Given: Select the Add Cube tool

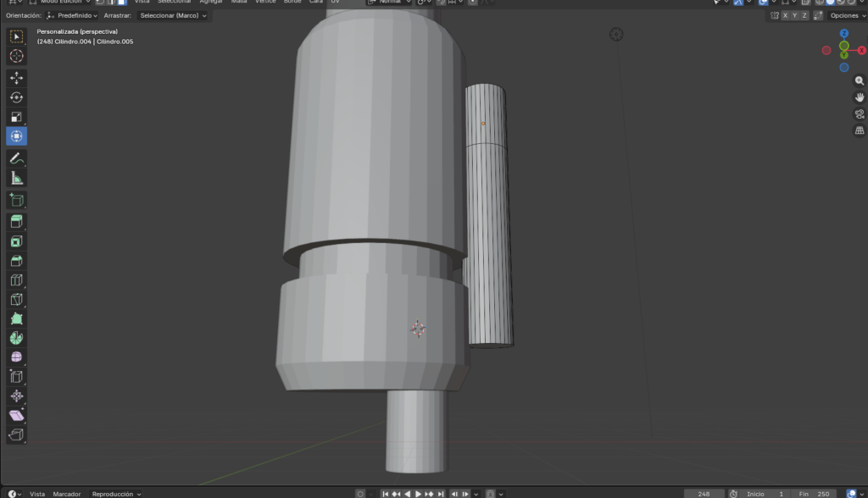Looking at the screenshot, I should point(17,201).
